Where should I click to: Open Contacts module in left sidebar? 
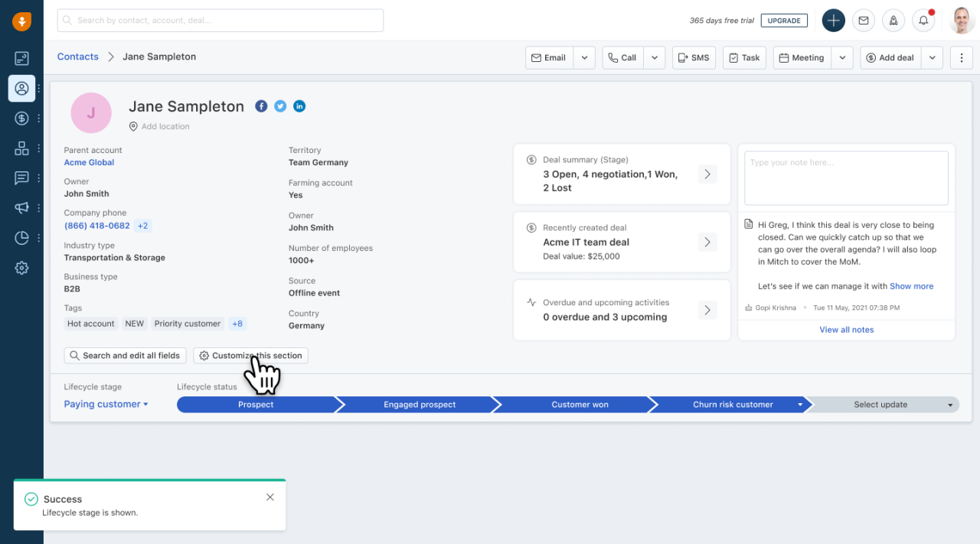tap(21, 89)
